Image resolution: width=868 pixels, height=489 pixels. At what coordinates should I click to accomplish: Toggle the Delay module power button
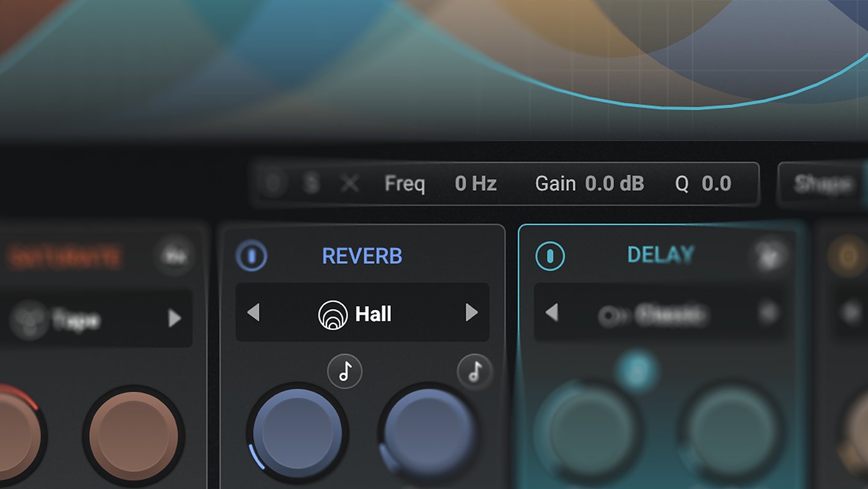point(550,256)
